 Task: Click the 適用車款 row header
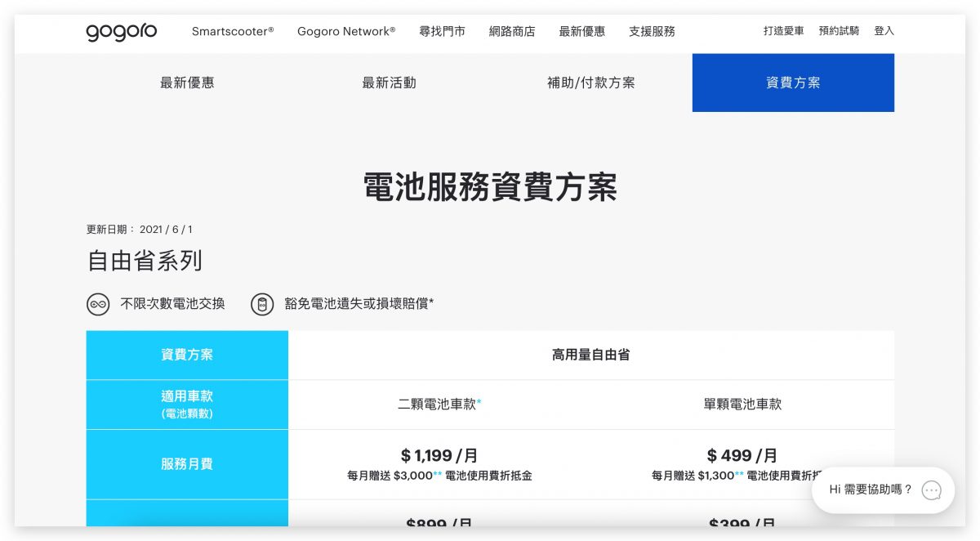click(187, 405)
